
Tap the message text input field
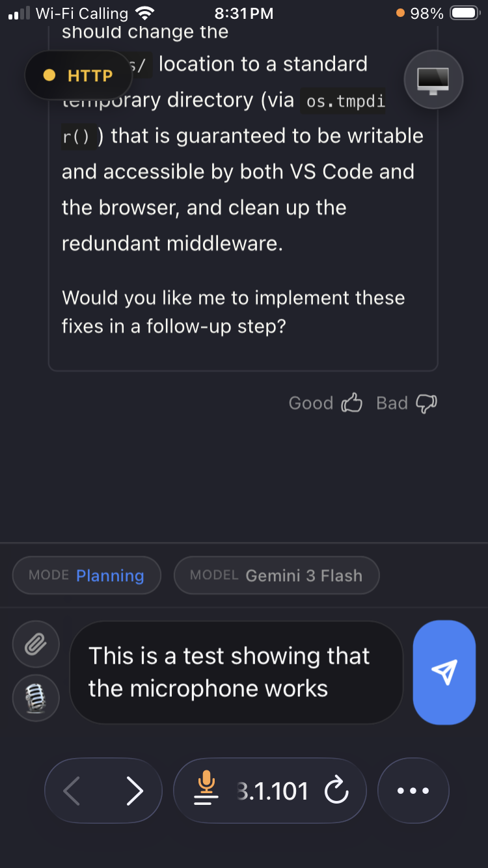[234, 672]
